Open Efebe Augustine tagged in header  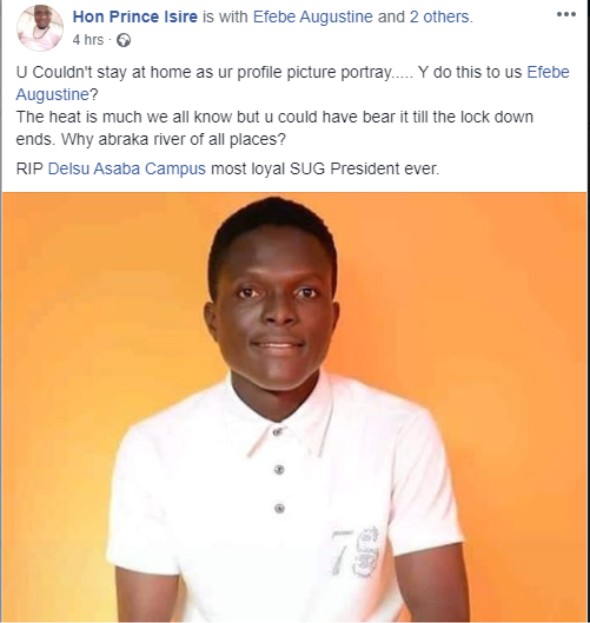click(x=313, y=17)
